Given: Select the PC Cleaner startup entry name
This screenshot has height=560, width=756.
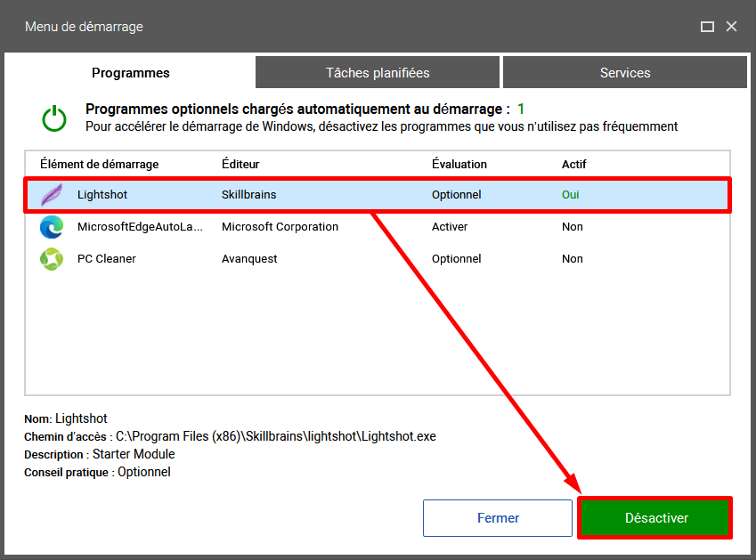Looking at the screenshot, I should click(x=107, y=259).
